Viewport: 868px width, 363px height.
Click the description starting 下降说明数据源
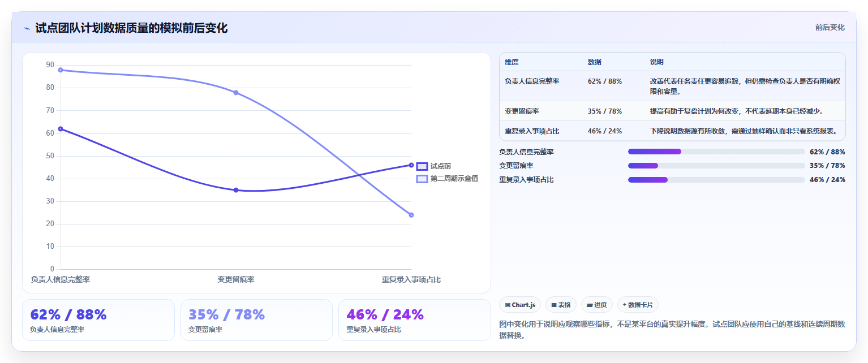[744, 131]
